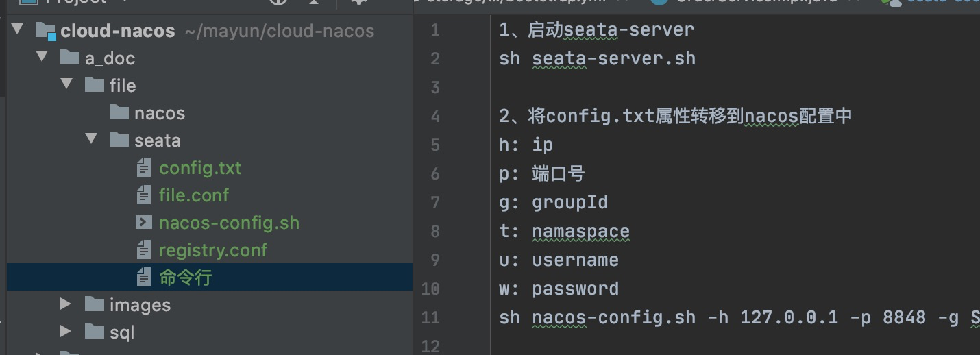The height and width of the screenshot is (355, 980).
Task: Click line number 1 in the gutter
Action: point(435,30)
